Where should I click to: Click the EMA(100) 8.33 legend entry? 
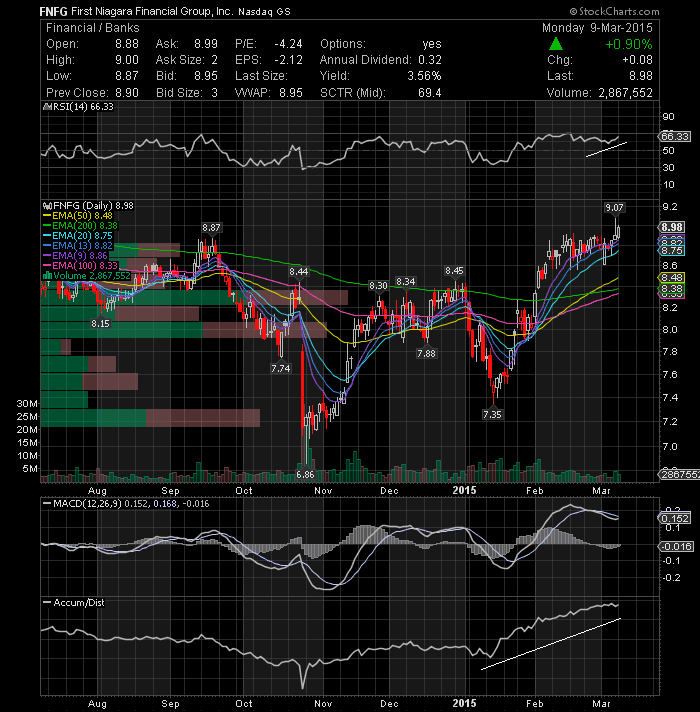coord(85,266)
